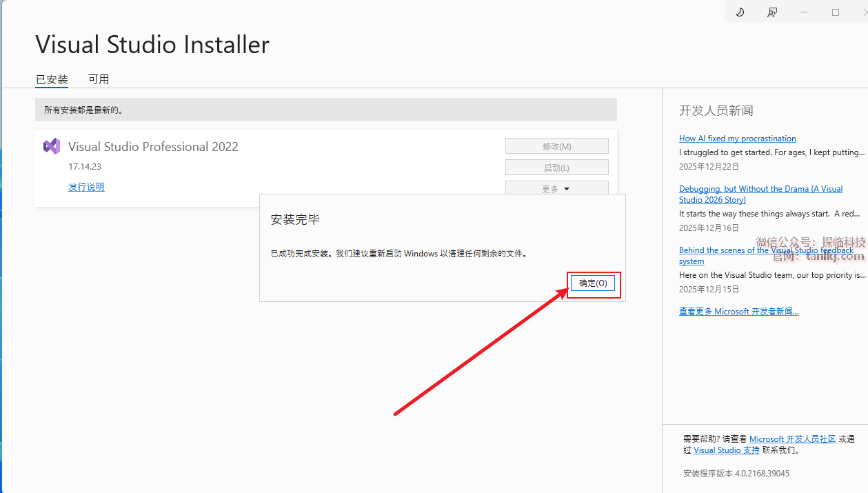Click the 启动(L) button
Screen dimensions: 868x493
tap(557, 168)
